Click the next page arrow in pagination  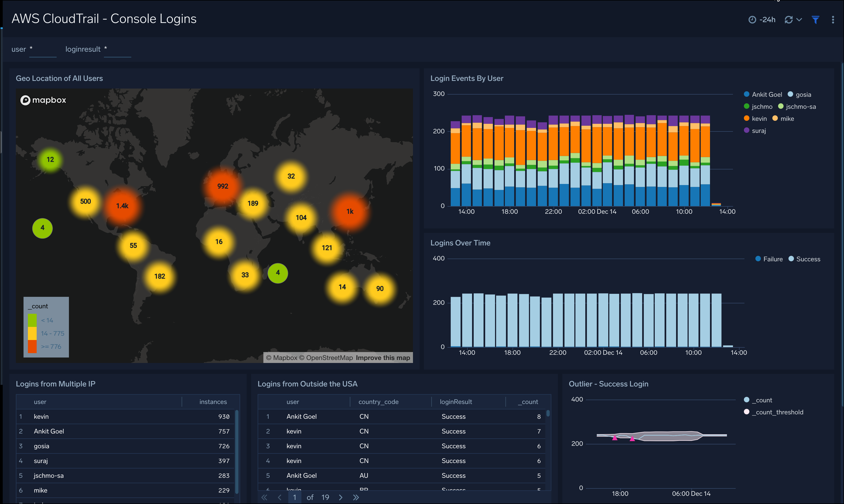[x=341, y=497]
